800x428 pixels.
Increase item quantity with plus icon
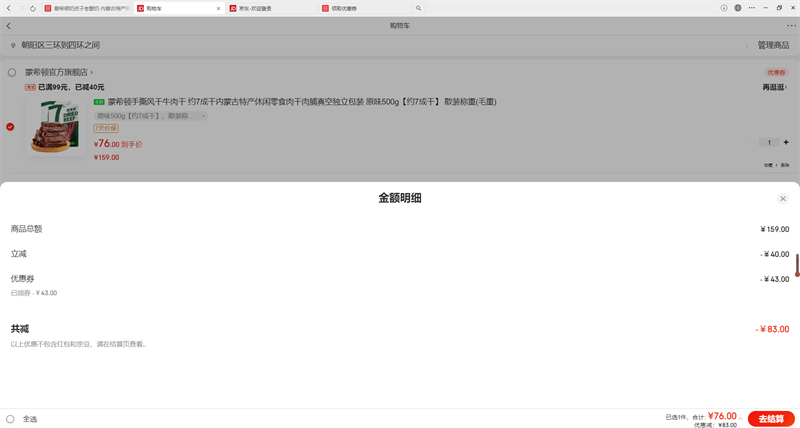(x=786, y=143)
